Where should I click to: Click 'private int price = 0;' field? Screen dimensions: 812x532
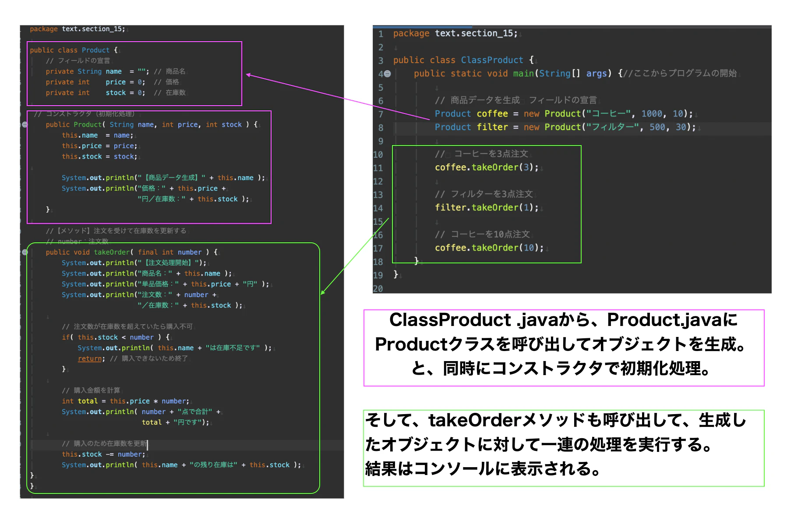point(95,82)
